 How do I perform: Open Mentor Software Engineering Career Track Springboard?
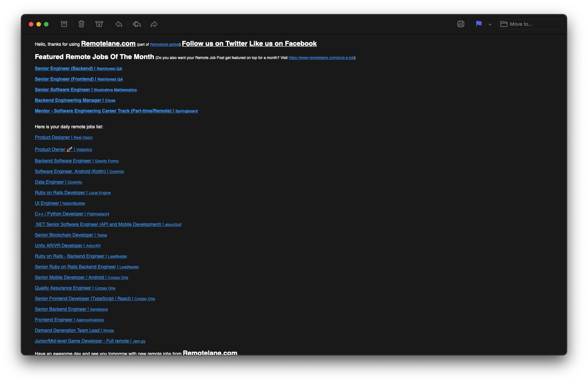tap(116, 111)
